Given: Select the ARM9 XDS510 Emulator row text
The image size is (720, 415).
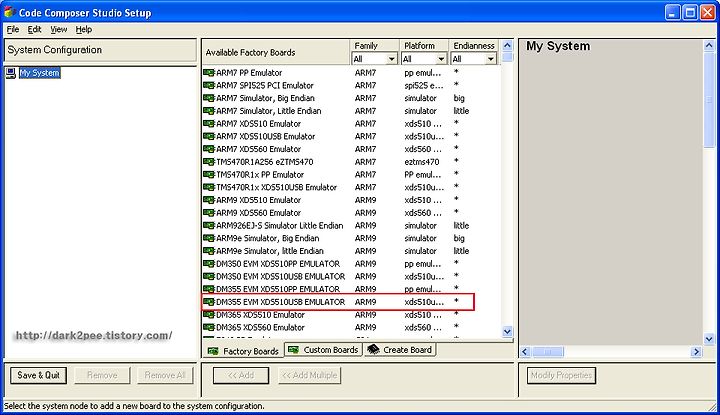Looking at the screenshot, I should (x=259, y=200).
